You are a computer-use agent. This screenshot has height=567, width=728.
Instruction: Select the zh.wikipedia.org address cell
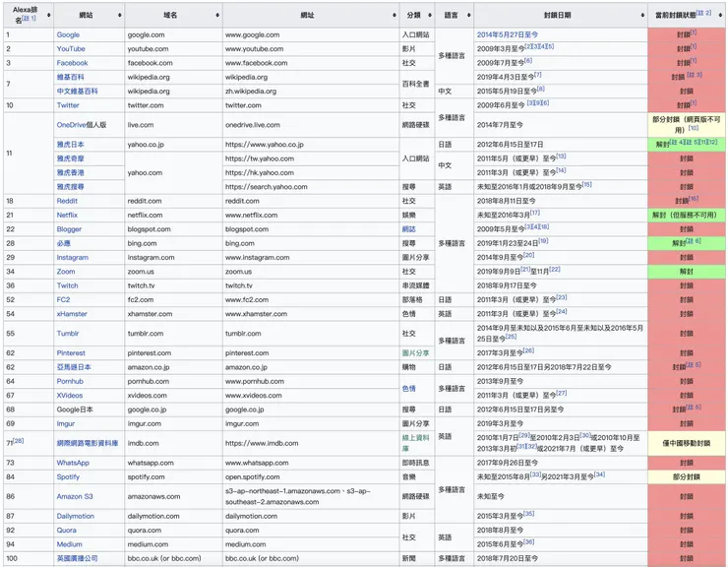(x=311, y=92)
